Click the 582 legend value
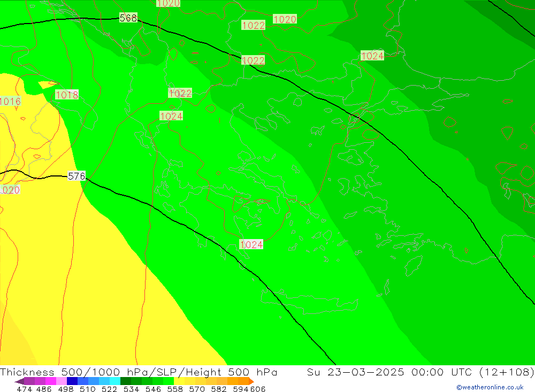 [x=218, y=389]
